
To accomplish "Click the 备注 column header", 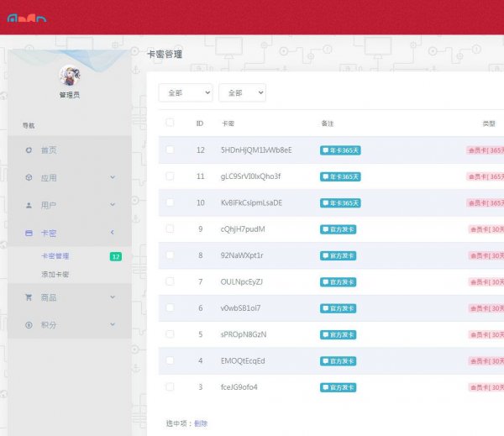I will (328, 123).
